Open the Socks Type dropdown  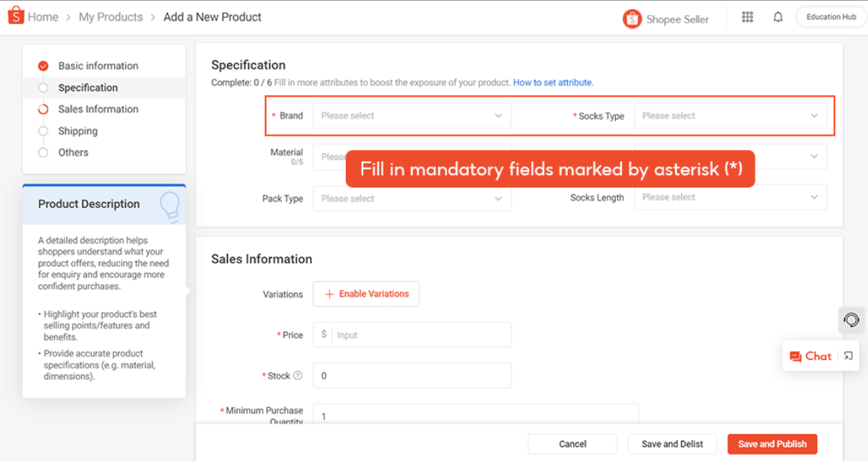pyautogui.click(x=731, y=115)
